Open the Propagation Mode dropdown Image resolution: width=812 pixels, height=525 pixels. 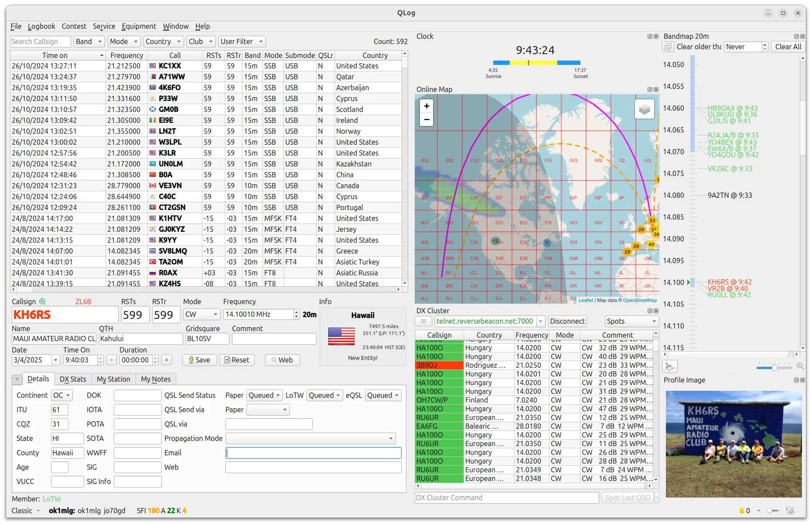[x=310, y=438]
